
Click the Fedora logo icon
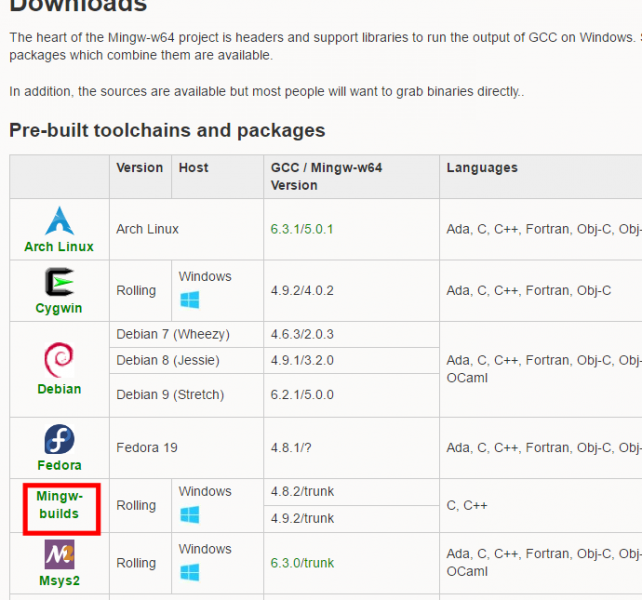(59, 439)
